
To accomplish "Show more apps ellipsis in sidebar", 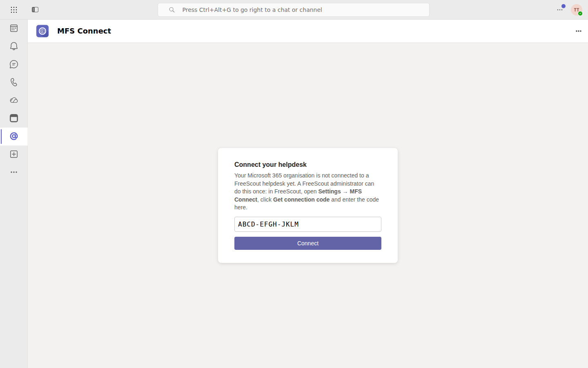I will coord(14,172).
